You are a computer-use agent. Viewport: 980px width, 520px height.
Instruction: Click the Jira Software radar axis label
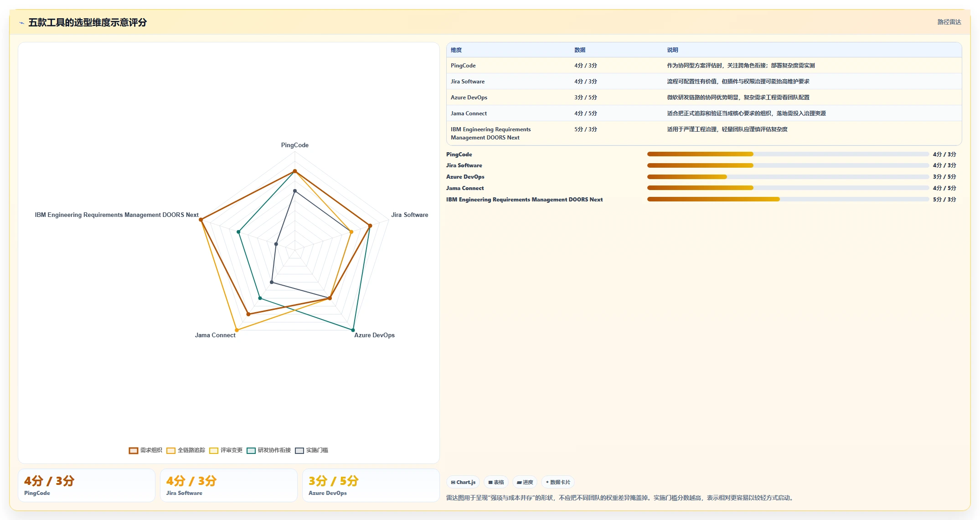(x=410, y=215)
